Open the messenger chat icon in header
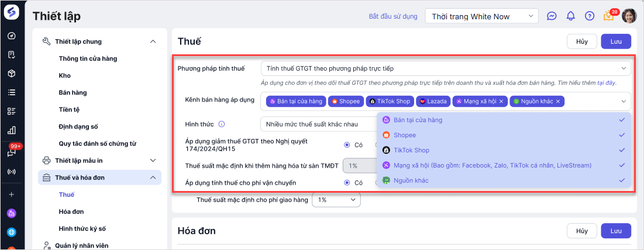The width and height of the screenshot is (644, 250). tap(552, 16)
